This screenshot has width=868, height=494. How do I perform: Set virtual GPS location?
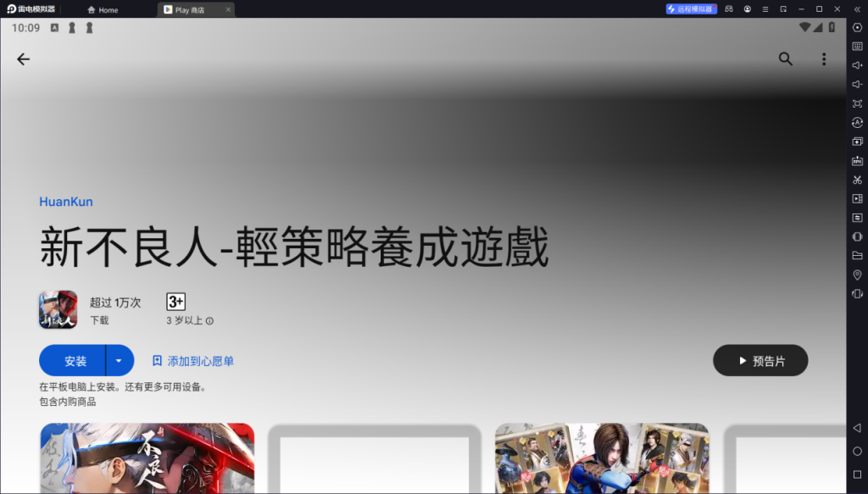(x=857, y=275)
